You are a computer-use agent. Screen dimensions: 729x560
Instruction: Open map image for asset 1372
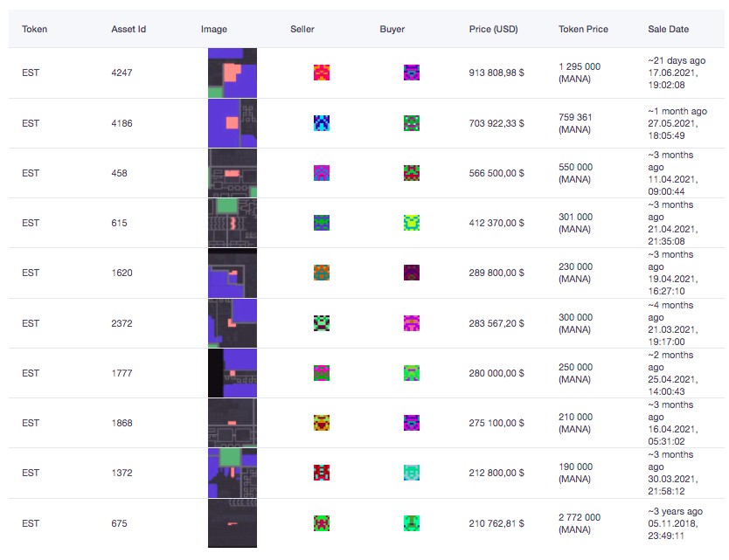pyautogui.click(x=232, y=473)
